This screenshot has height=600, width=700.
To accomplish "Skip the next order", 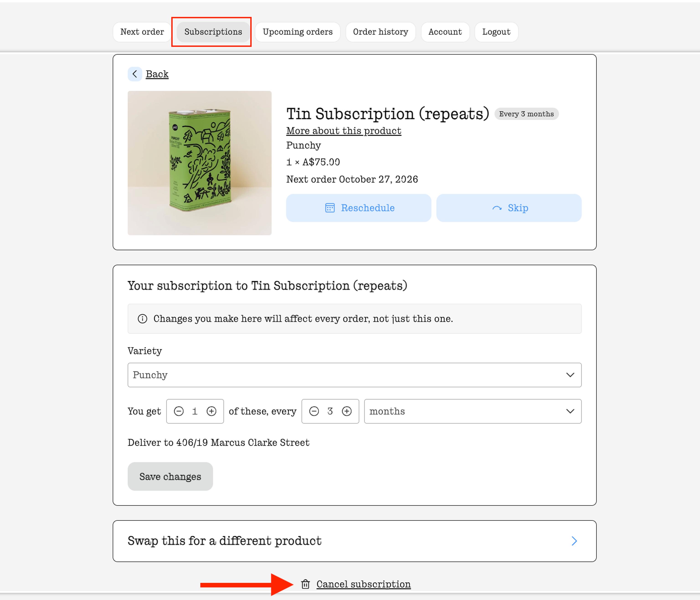I will (509, 208).
